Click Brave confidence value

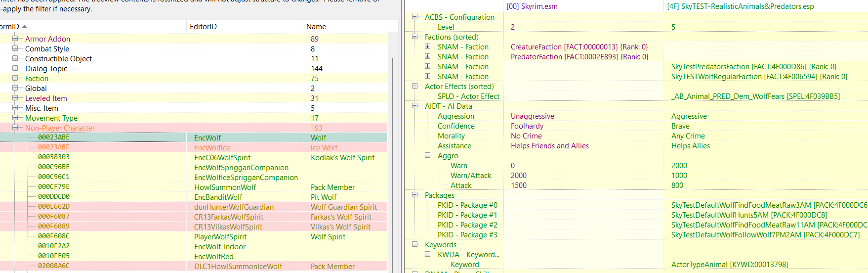(x=680, y=126)
